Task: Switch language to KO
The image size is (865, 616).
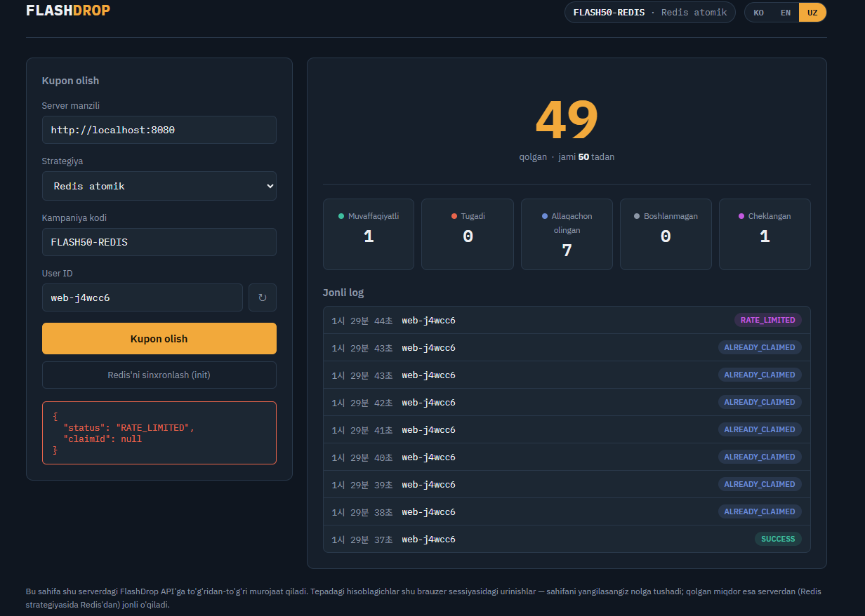Action: pyautogui.click(x=758, y=13)
